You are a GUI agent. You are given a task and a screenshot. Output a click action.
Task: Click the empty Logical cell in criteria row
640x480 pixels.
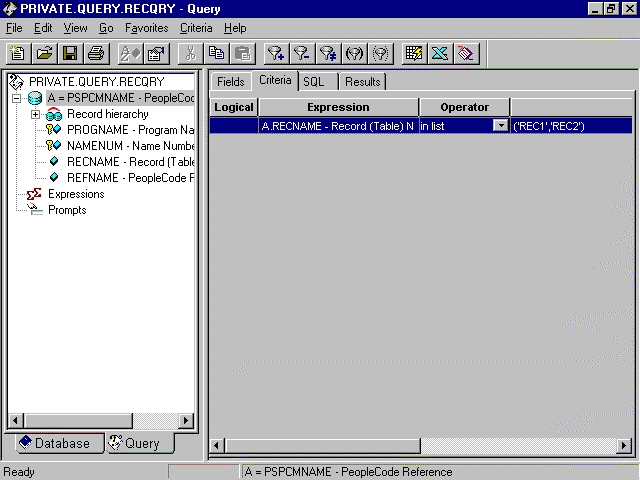point(234,126)
